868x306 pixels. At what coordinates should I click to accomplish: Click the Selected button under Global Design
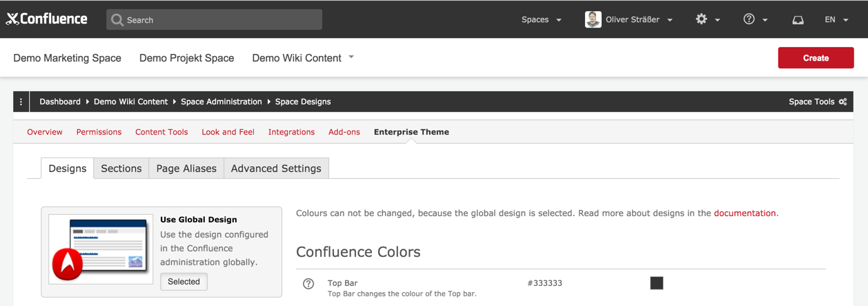[184, 282]
